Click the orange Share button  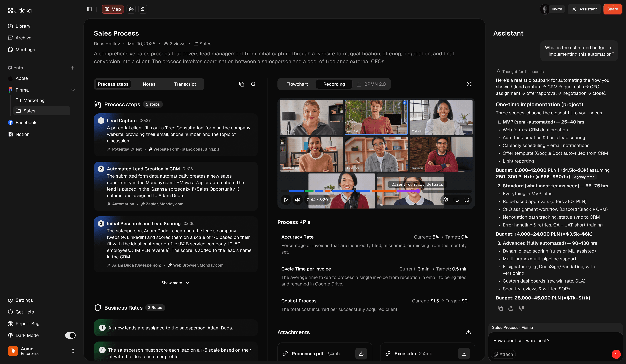[x=612, y=9]
